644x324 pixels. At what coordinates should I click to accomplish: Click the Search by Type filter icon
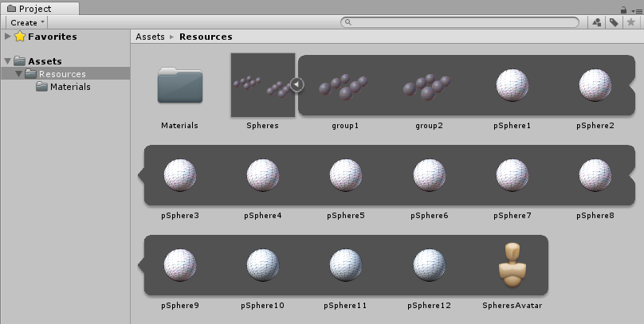pos(597,22)
